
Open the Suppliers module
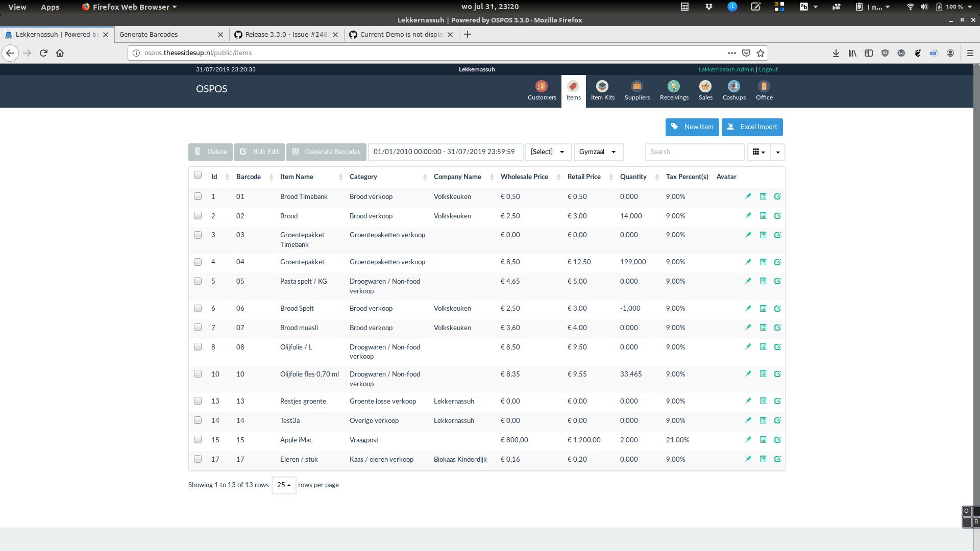pyautogui.click(x=636, y=91)
